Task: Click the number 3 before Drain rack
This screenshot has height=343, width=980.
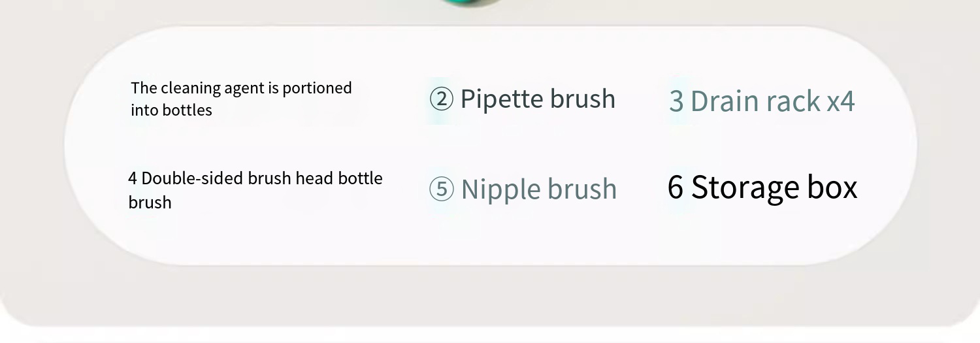Action: point(676,101)
